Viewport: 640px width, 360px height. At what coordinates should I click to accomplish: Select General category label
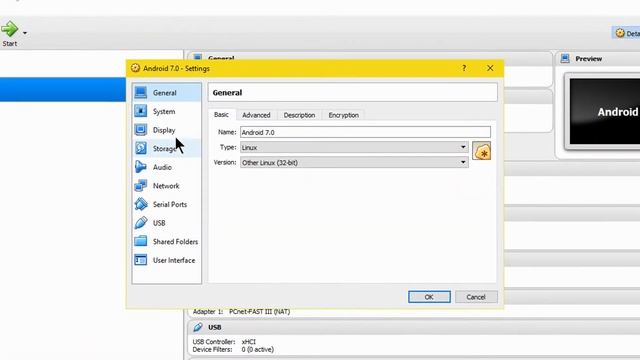click(164, 93)
